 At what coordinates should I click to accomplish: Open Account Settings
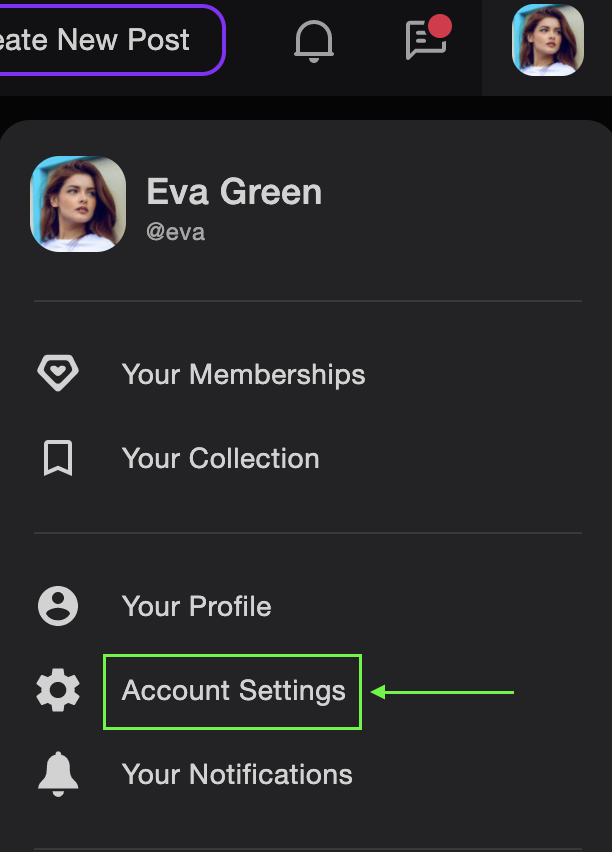click(234, 691)
